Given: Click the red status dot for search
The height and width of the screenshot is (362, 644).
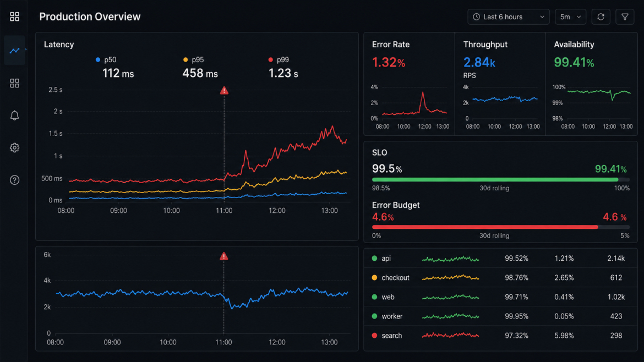Looking at the screenshot, I should 374,336.
